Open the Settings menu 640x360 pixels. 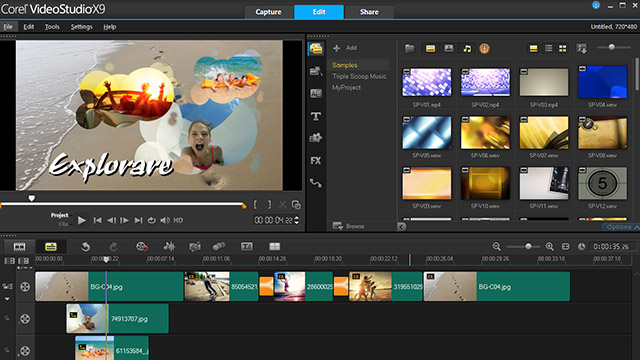click(x=81, y=27)
